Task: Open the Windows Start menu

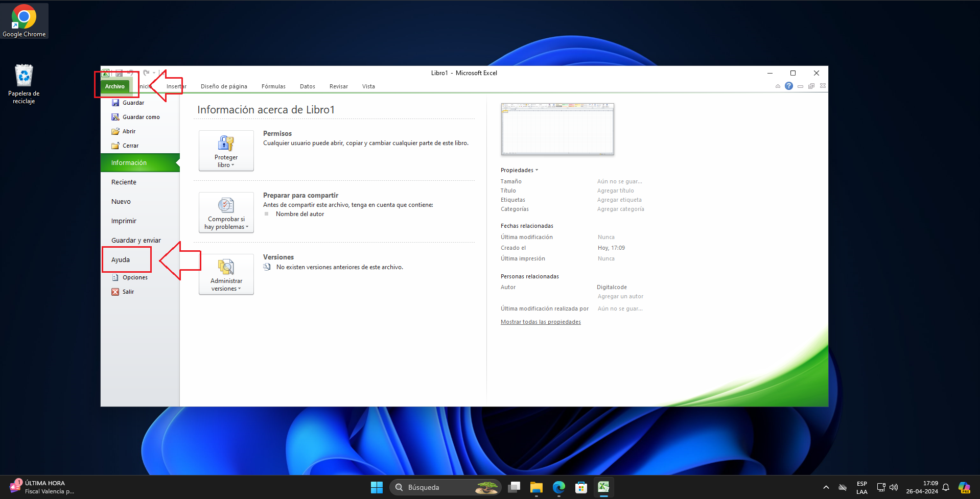Action: tap(377, 487)
